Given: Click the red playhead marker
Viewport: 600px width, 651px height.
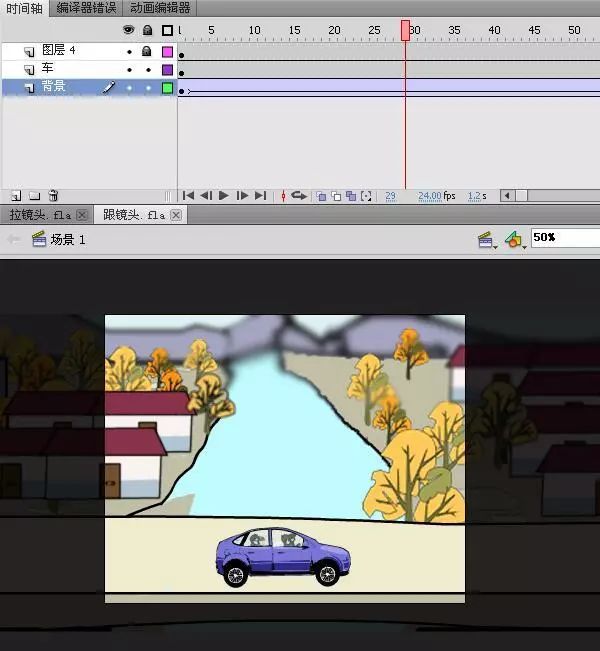Looking at the screenshot, I should (405, 30).
